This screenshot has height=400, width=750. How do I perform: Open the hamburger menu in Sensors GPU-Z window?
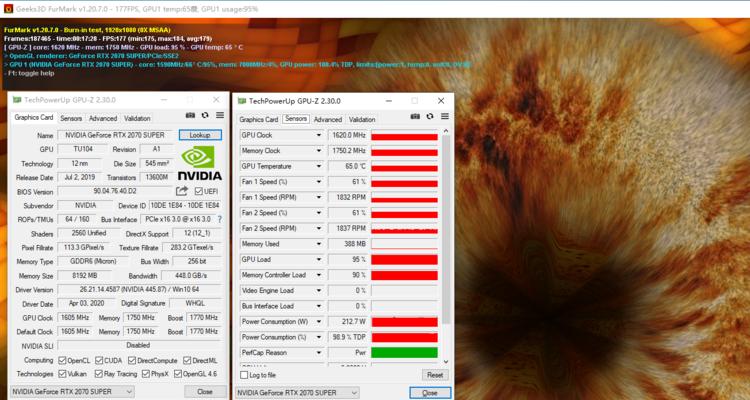(x=445, y=116)
